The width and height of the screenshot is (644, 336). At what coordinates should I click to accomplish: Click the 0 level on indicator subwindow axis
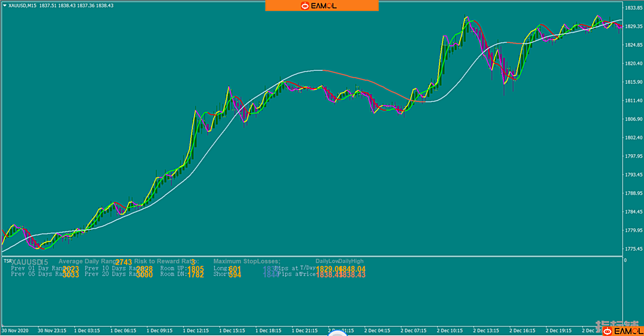625,260
